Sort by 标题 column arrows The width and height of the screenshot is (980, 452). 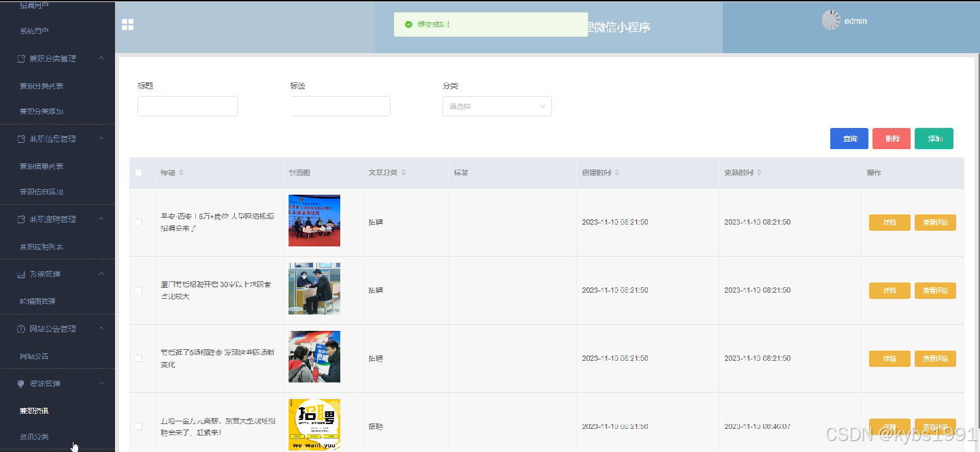pos(181,173)
